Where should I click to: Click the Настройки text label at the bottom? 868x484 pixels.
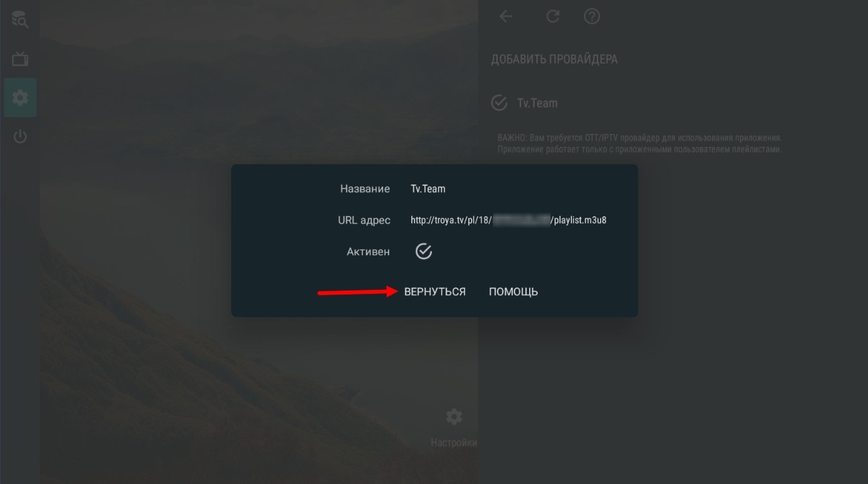[x=454, y=442]
